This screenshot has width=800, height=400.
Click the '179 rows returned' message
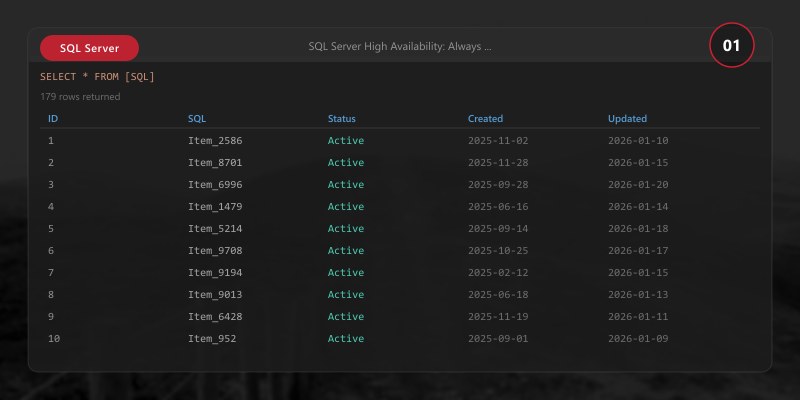click(80, 96)
